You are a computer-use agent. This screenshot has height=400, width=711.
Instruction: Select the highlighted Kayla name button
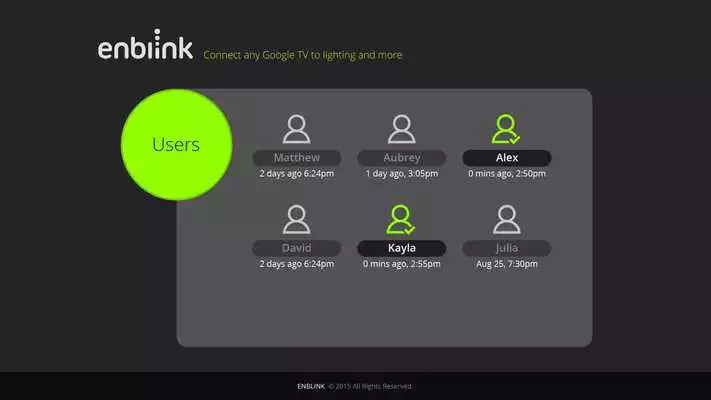coord(402,248)
